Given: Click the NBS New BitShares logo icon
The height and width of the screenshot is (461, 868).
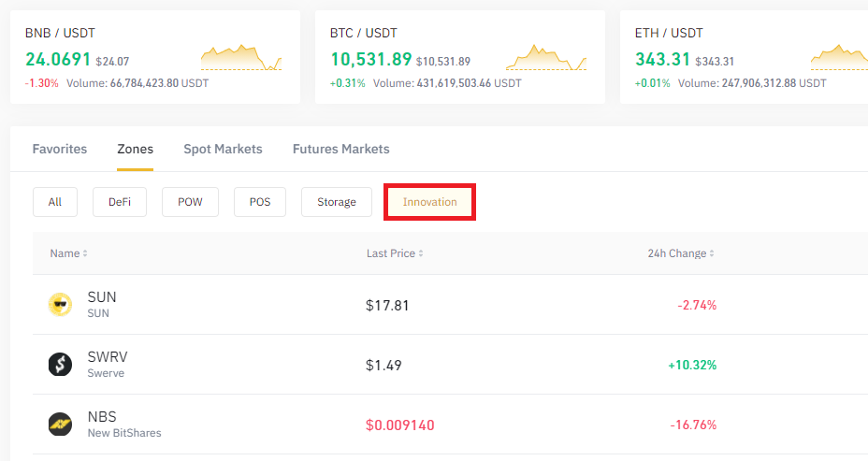Looking at the screenshot, I should point(60,425).
